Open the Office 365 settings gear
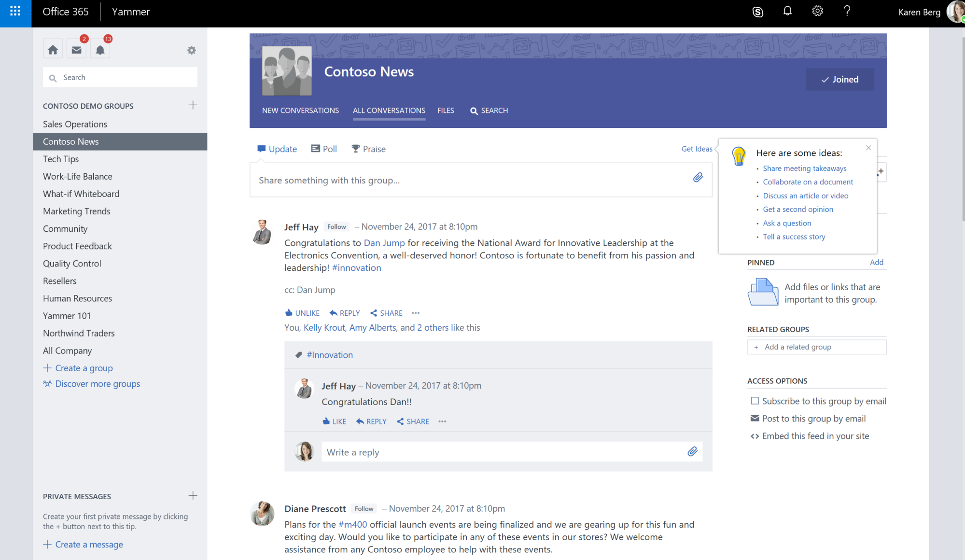The width and height of the screenshot is (965, 560). 817,11
